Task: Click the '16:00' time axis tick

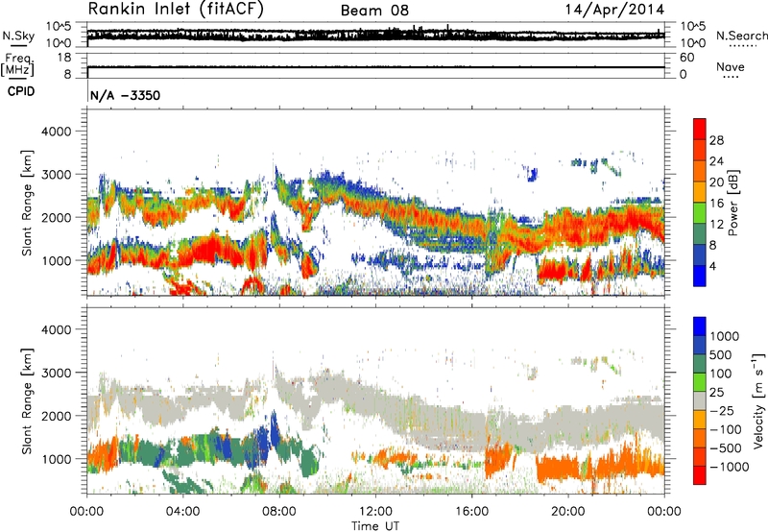Action: point(471,512)
